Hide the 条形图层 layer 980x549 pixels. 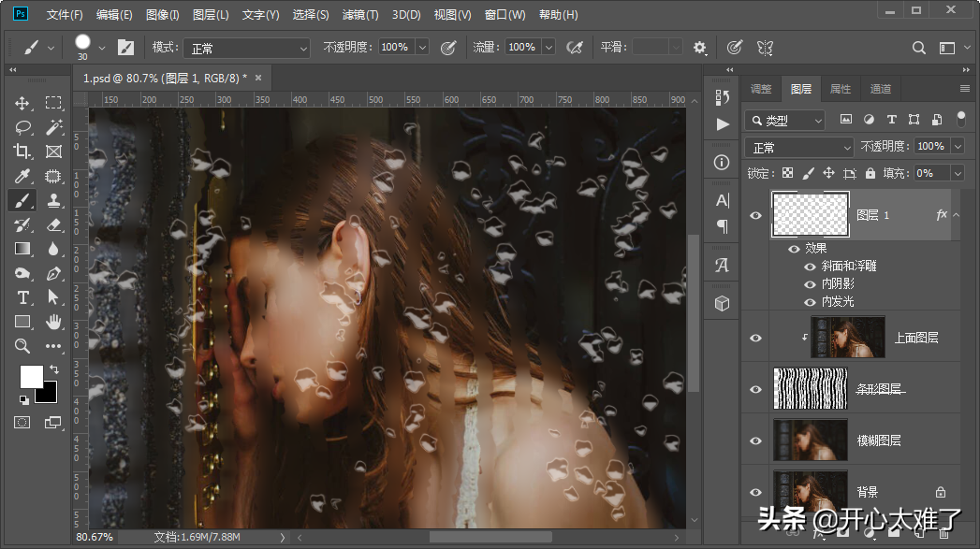coord(755,389)
